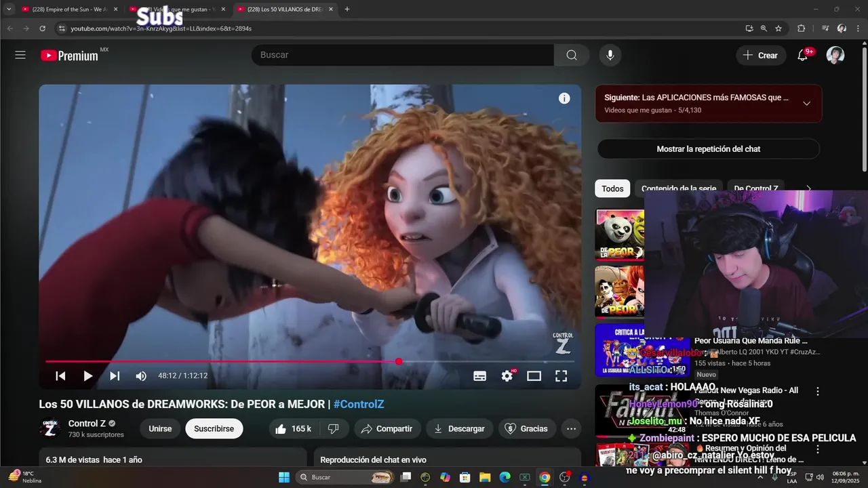This screenshot has width=868, height=488.
Task: Close the Empire of the Sun tab
Action: (x=115, y=9)
